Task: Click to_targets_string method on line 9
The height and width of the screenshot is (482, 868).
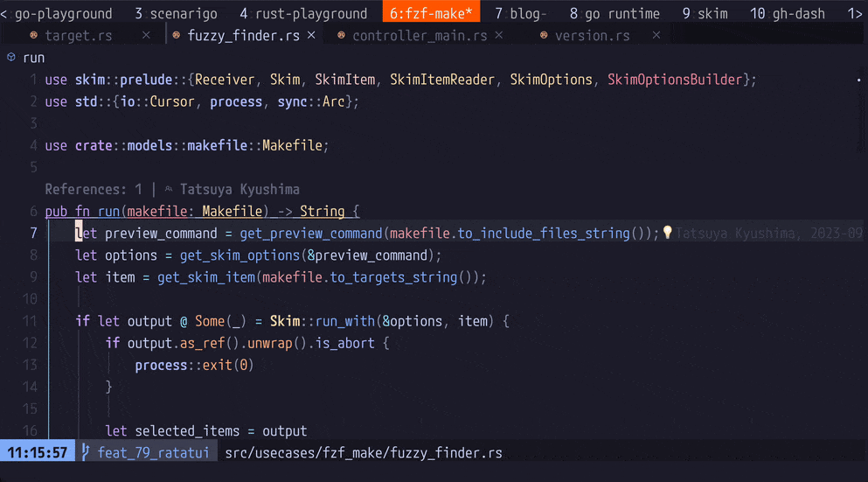Action: (393, 277)
